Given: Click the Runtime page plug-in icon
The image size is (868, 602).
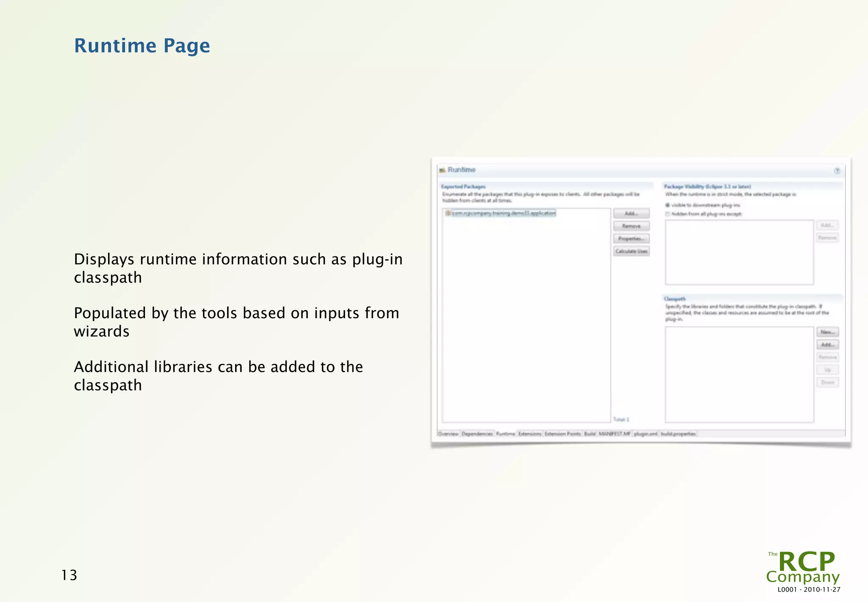Looking at the screenshot, I should (x=442, y=170).
